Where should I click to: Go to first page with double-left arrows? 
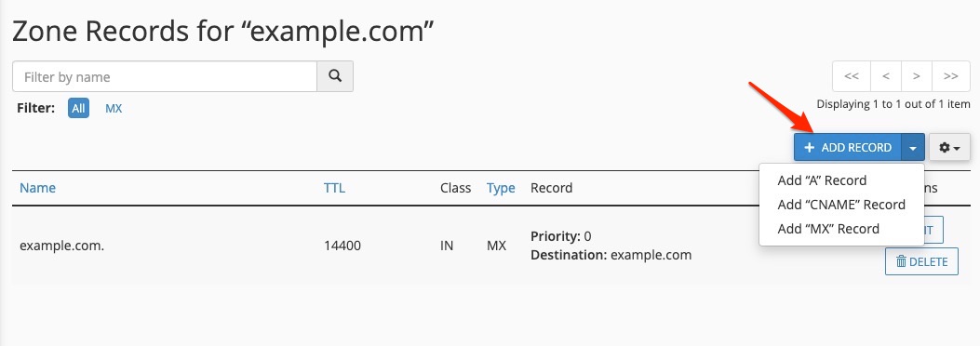(852, 76)
